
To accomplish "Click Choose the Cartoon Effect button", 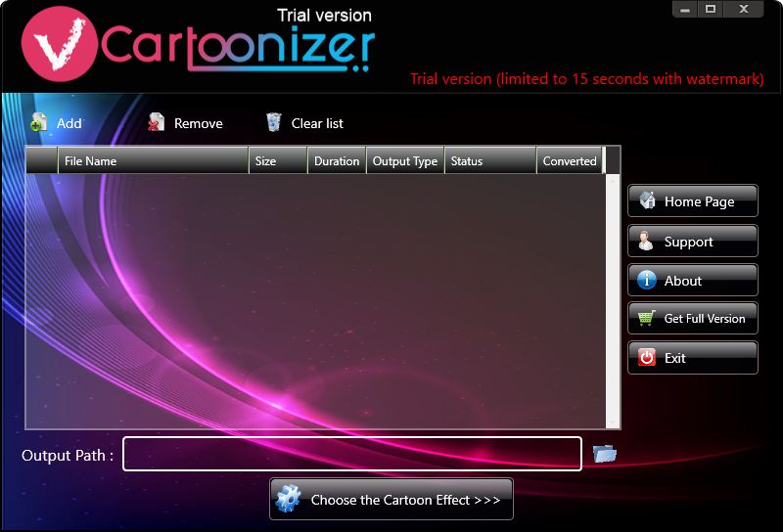I will [391, 499].
